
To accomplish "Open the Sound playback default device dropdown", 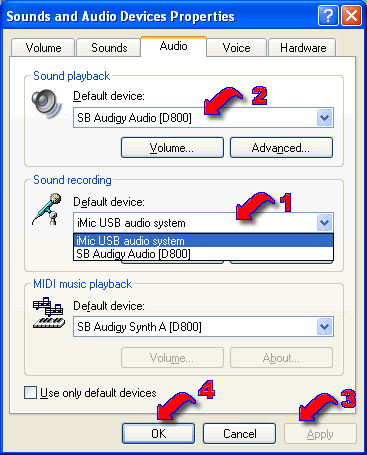I will pyautogui.click(x=325, y=117).
